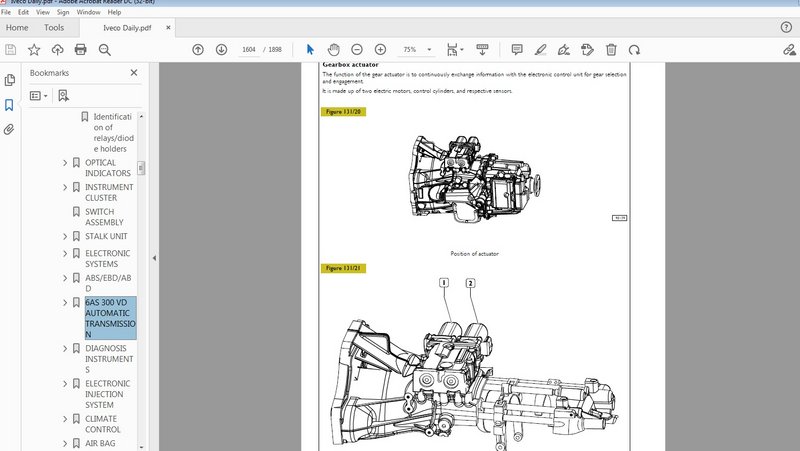The width and height of the screenshot is (800, 451).
Task: Expand the STALK UNIT bookmark
Action: point(65,236)
